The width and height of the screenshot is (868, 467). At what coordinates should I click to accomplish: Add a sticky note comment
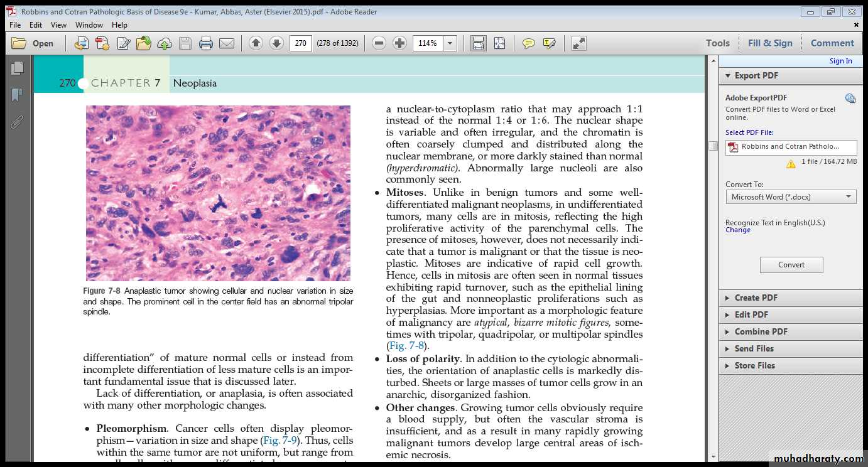click(x=529, y=43)
